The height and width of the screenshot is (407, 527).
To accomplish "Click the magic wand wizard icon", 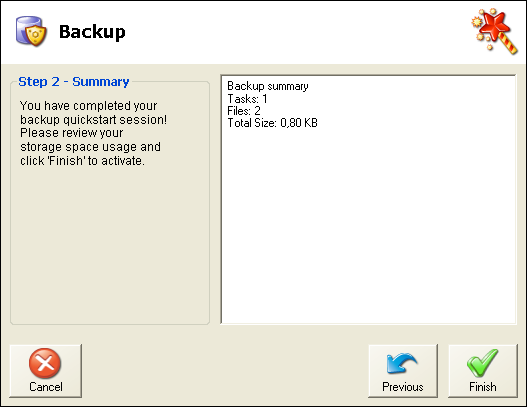I will pos(494,31).
